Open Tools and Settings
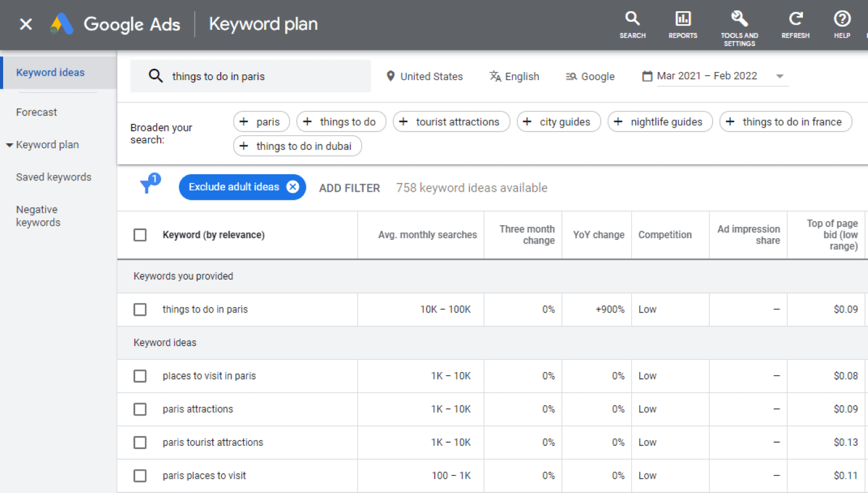Screen dimensions: 868x493 [739, 25]
